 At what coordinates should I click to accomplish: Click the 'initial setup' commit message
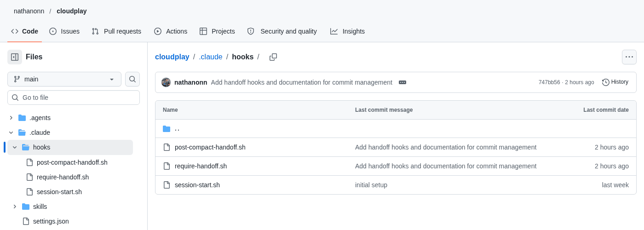click(371, 185)
